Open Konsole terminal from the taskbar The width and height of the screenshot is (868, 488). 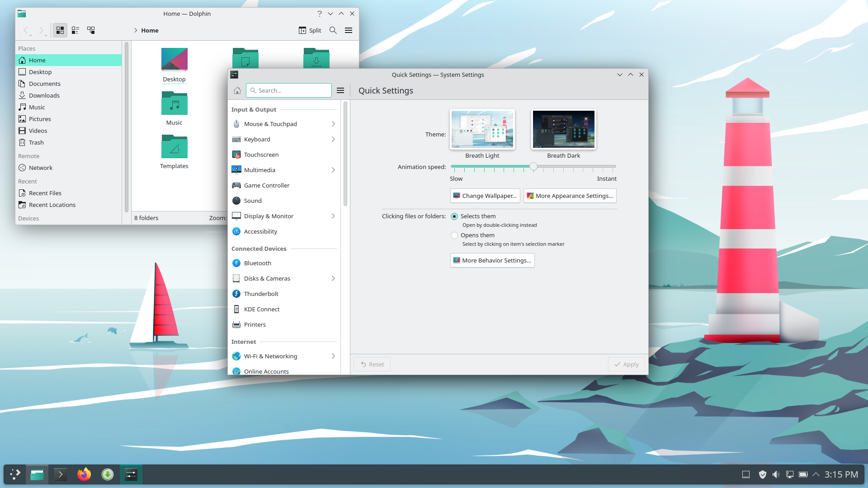coord(61,474)
